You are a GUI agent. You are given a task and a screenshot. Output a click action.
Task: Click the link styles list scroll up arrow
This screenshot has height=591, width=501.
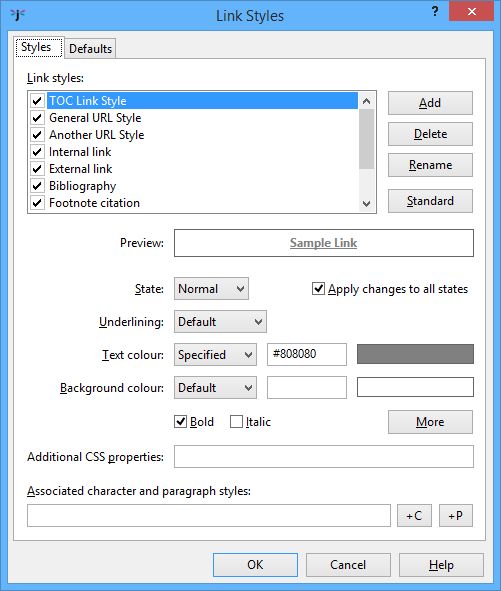[366, 101]
